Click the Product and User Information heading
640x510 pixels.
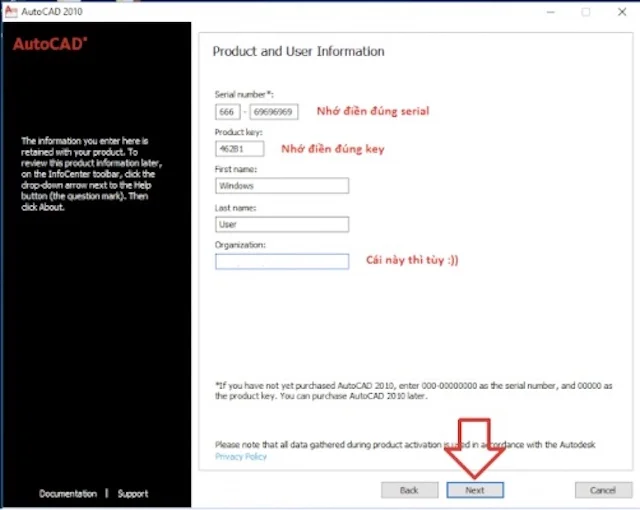click(298, 51)
